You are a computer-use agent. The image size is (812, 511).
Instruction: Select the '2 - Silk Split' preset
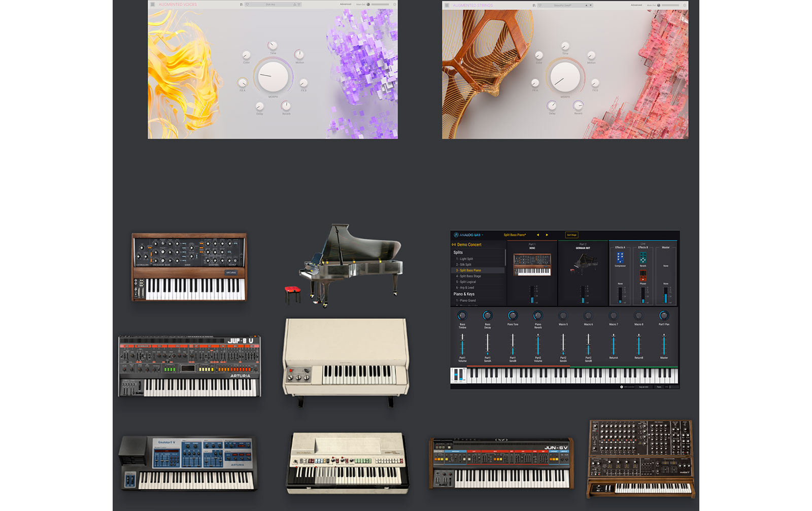click(x=479, y=264)
